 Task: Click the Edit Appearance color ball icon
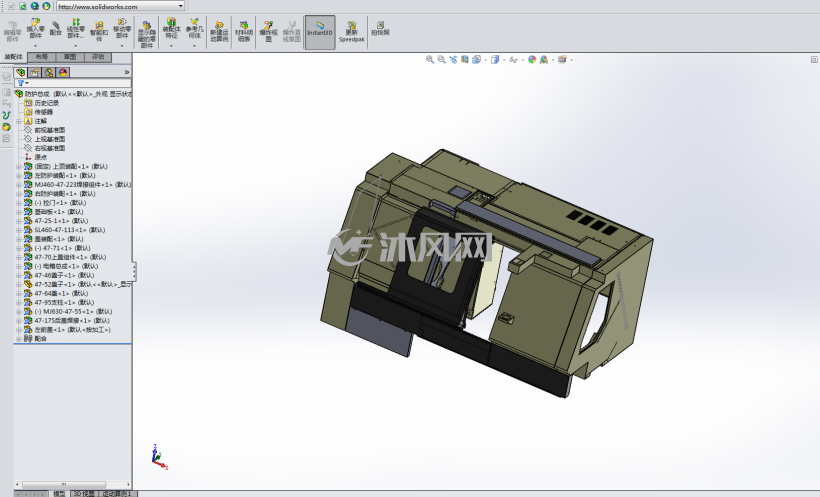(532, 60)
